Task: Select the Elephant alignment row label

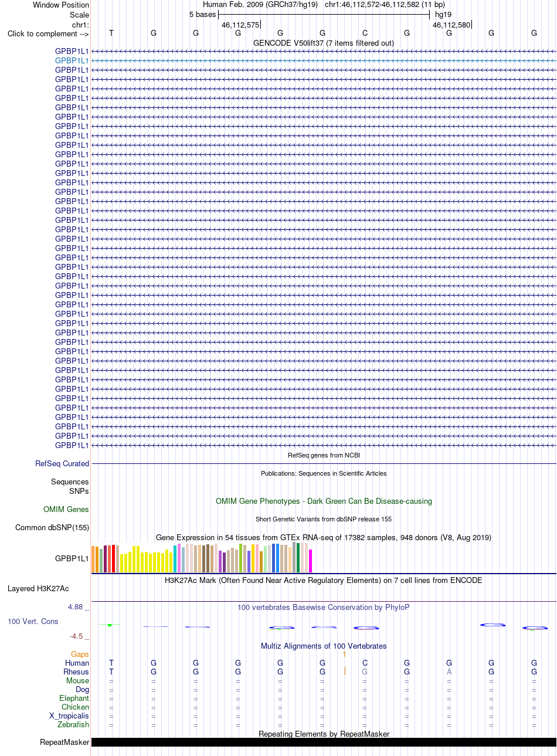Action: point(74,698)
